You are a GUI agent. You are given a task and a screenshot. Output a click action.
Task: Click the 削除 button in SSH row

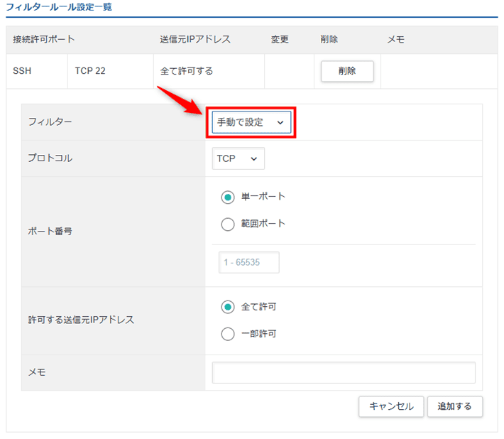point(347,71)
